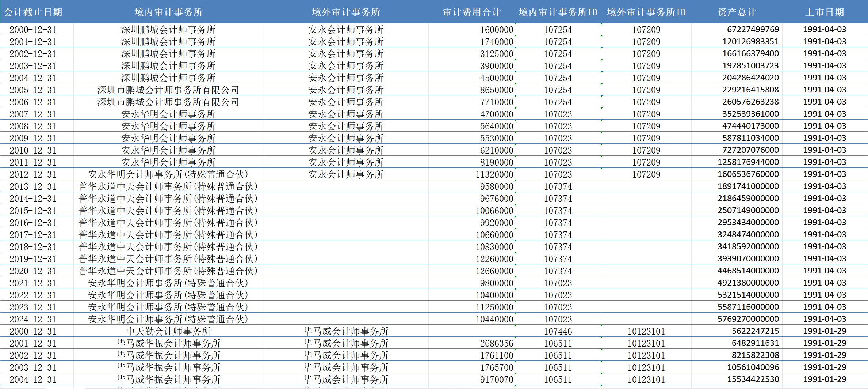Select 中天勤会计师事务所 cell

[x=168, y=331]
